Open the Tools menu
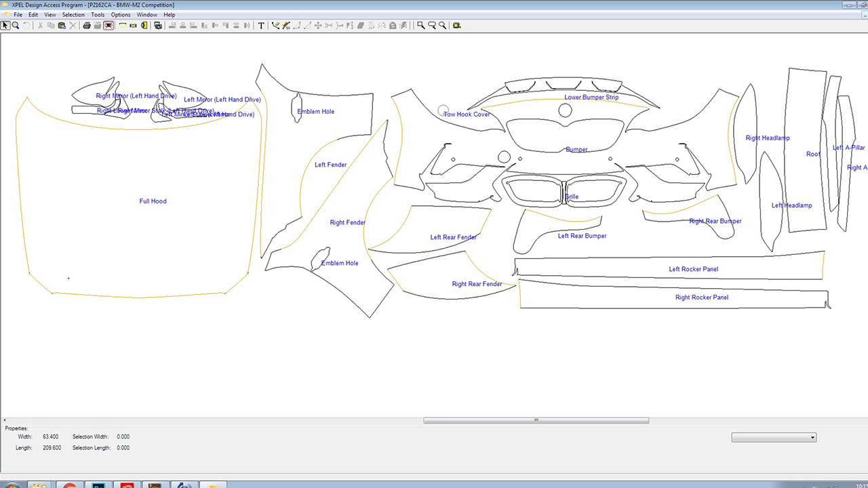This screenshot has height=488, width=868. click(98, 14)
